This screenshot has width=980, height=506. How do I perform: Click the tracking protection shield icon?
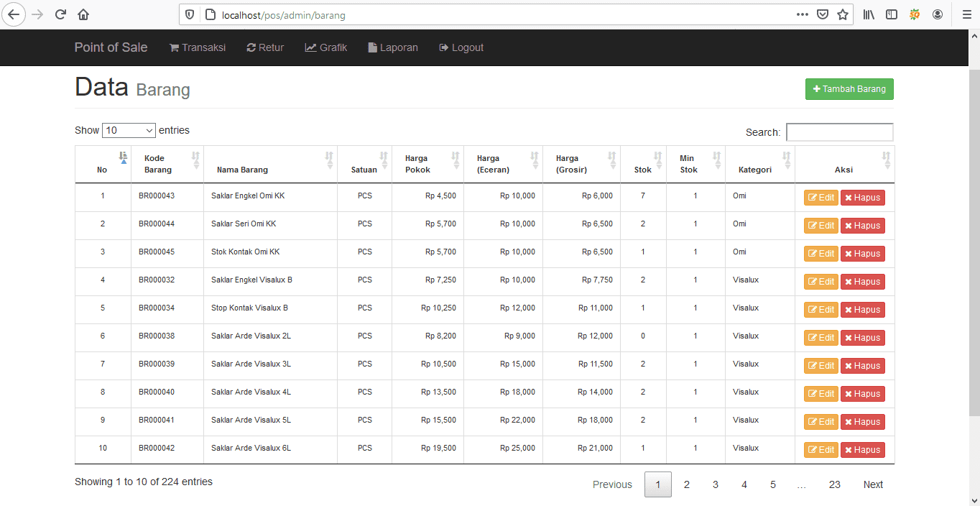(190, 14)
